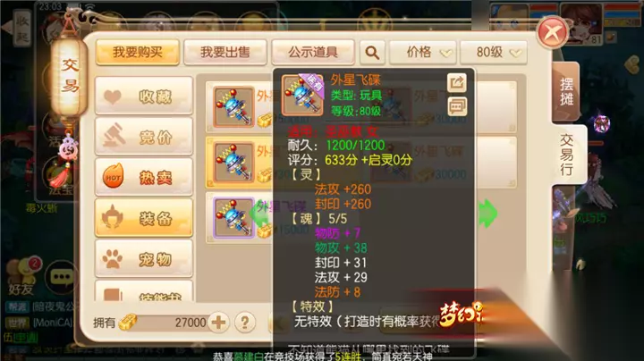This screenshot has width=644, height=361.
Task: Expand the 80级 level dropdown
Action: (494, 53)
